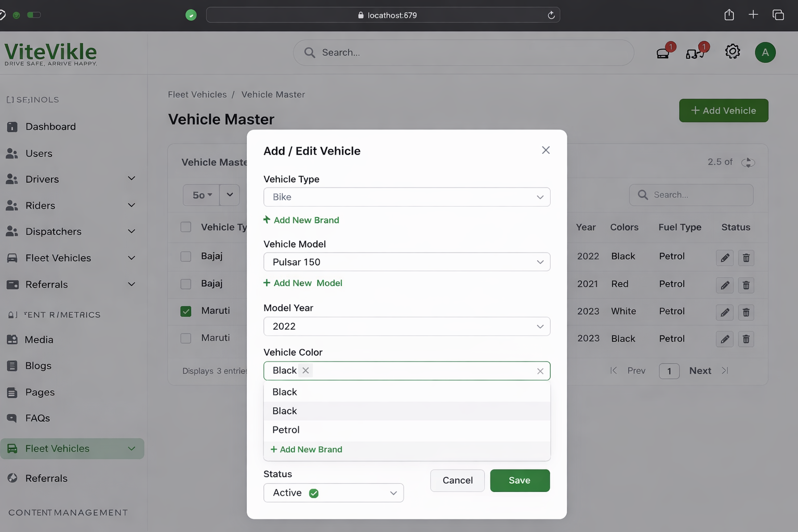Expand the Drivers sidebar section
Screen dimensions: 798x532
click(131, 179)
